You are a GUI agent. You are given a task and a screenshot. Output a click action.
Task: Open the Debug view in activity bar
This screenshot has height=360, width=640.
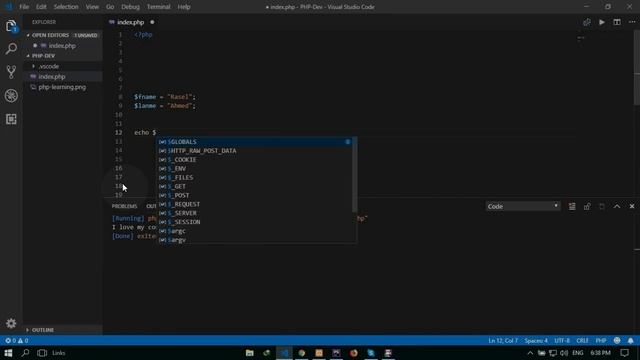point(11,96)
